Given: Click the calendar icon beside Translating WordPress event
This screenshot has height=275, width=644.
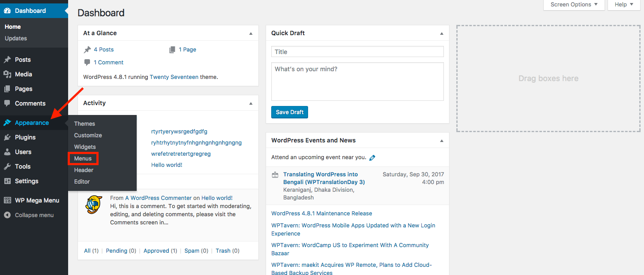Looking at the screenshot, I should point(275,175).
